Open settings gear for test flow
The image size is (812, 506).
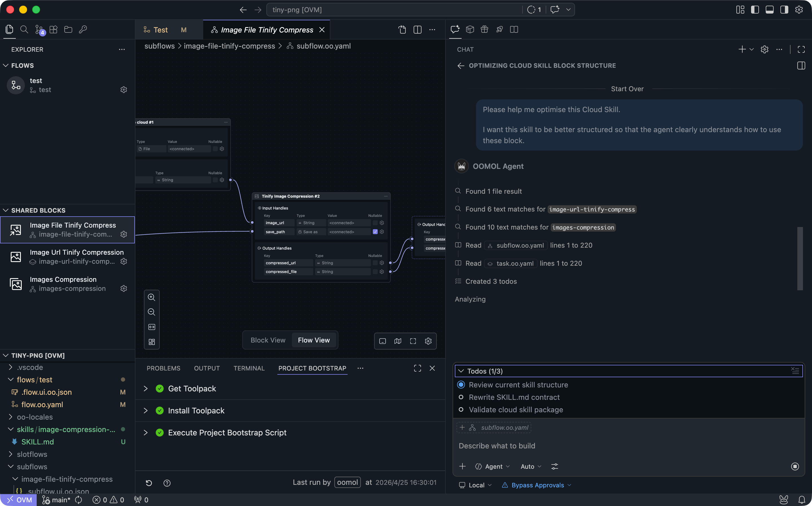[x=124, y=90]
